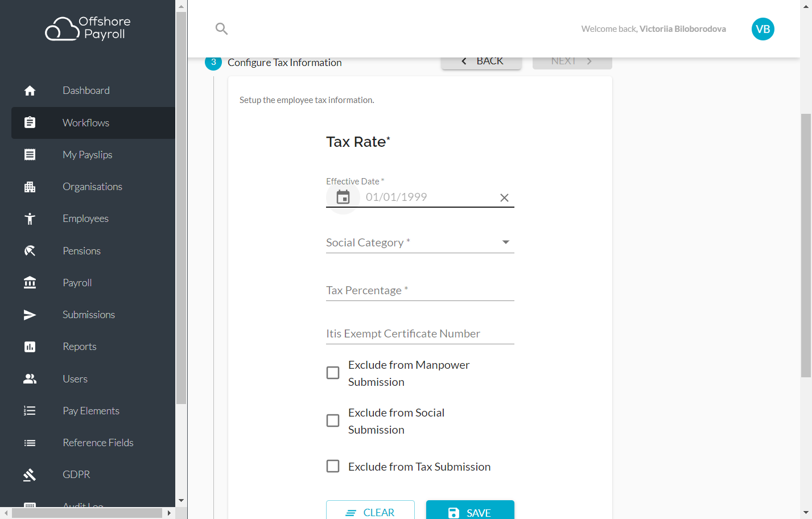This screenshot has height=519, width=812.
Task: Click the Pensions umbrella icon
Action: point(30,251)
